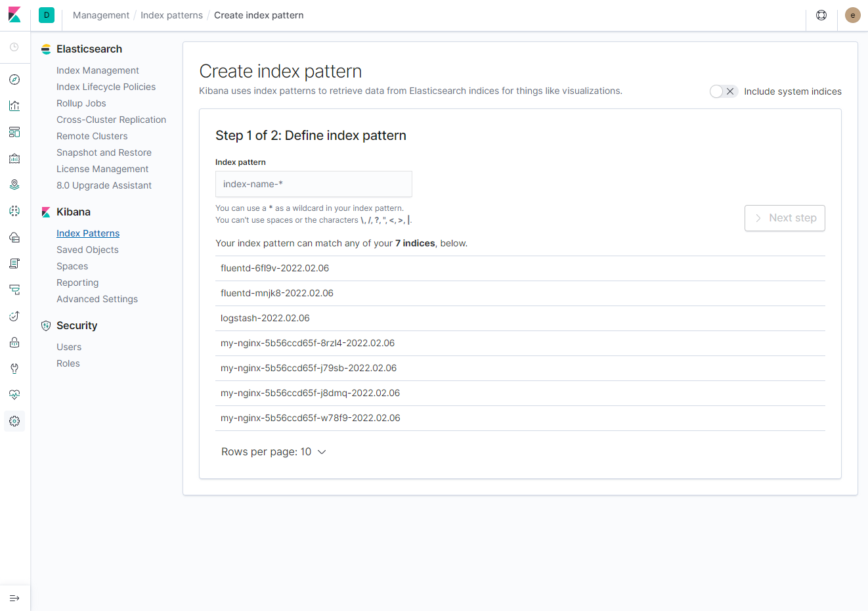Open the recently viewed clock icon

click(14, 47)
